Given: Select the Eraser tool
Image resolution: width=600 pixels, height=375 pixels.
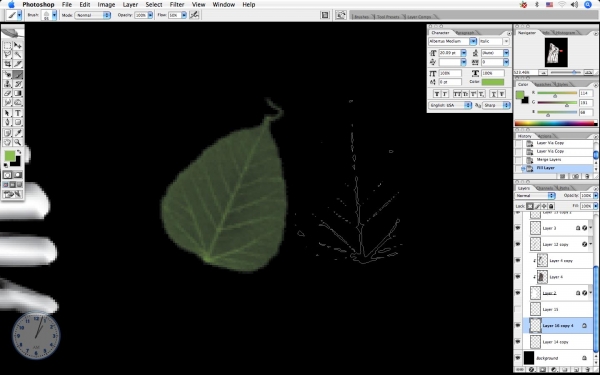Looking at the screenshot, I should click(7, 93).
